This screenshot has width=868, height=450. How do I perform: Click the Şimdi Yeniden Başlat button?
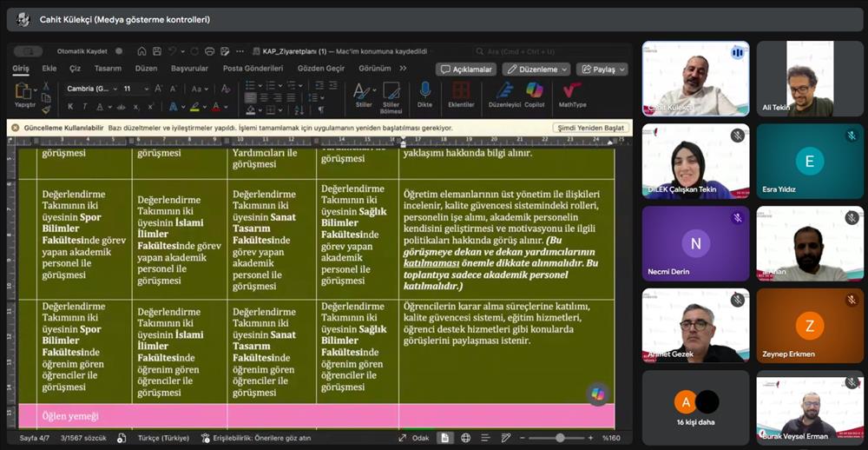(x=589, y=128)
